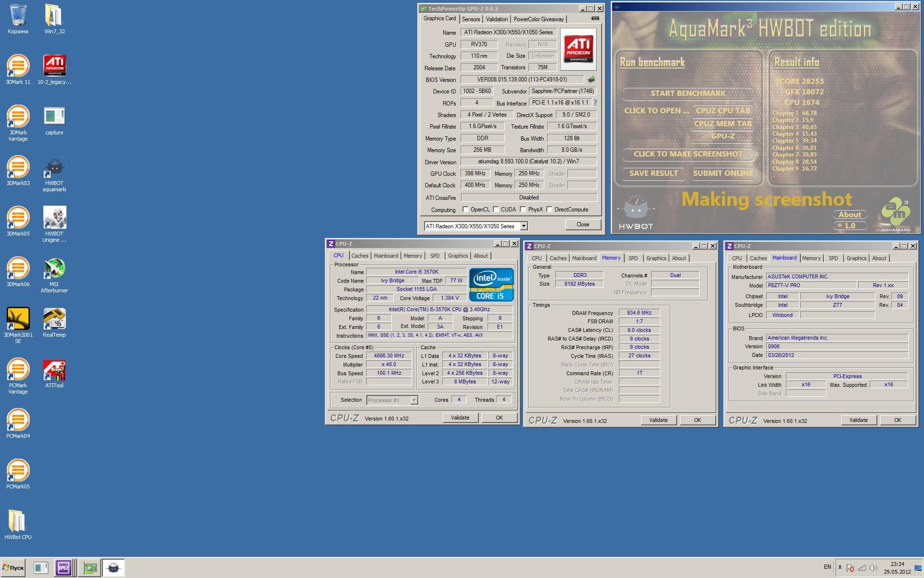Click the GPU-Z graphics card taskbar icon

(x=90, y=568)
